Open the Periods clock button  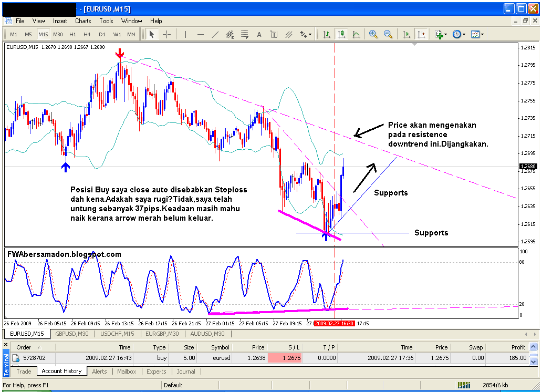coord(457,34)
